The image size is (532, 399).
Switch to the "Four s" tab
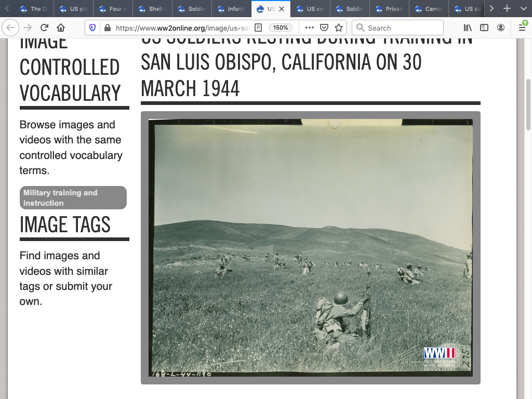pos(114,9)
